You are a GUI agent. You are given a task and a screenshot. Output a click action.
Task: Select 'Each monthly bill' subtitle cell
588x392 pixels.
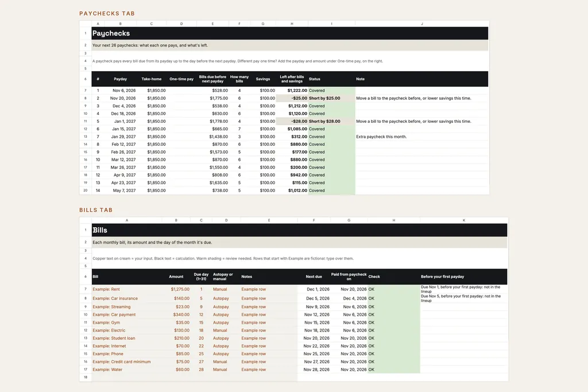tap(299, 242)
